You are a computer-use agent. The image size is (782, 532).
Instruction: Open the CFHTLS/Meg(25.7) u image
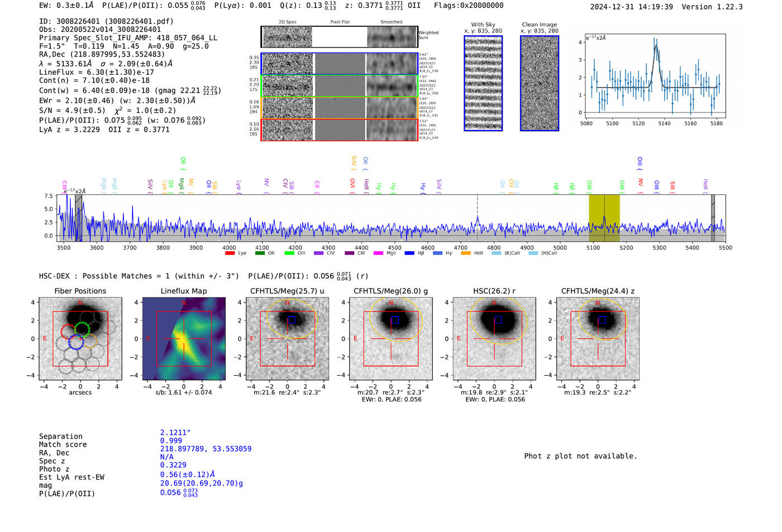coord(287,339)
